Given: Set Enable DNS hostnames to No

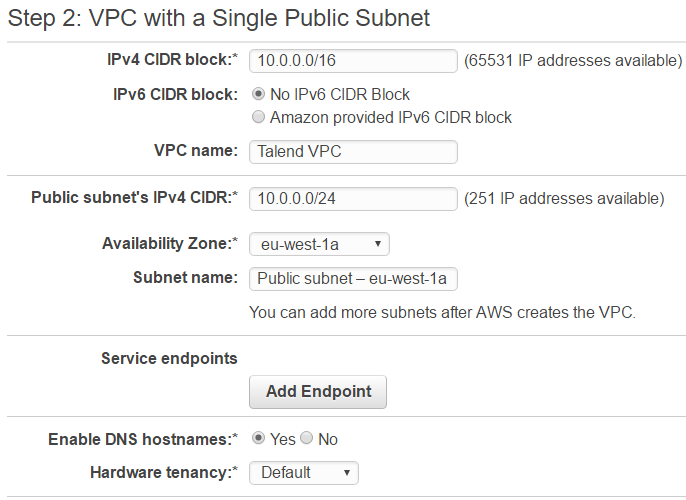Looking at the screenshot, I should tap(307, 439).
